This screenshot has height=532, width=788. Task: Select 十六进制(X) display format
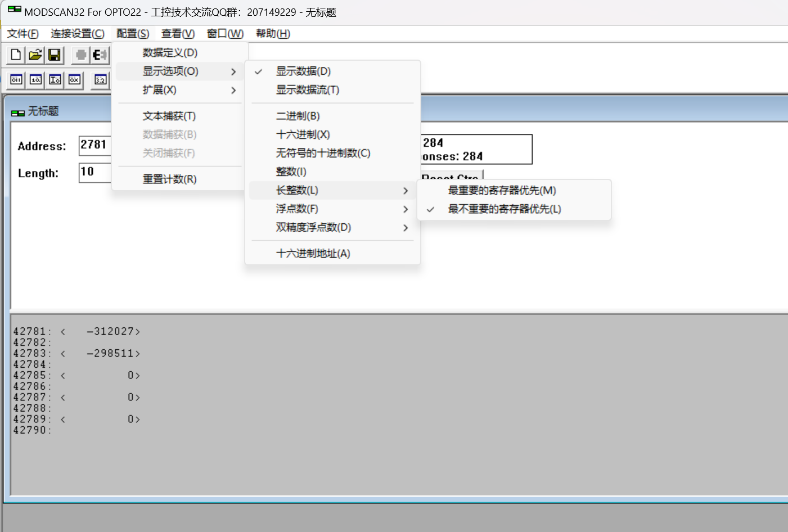coord(333,134)
